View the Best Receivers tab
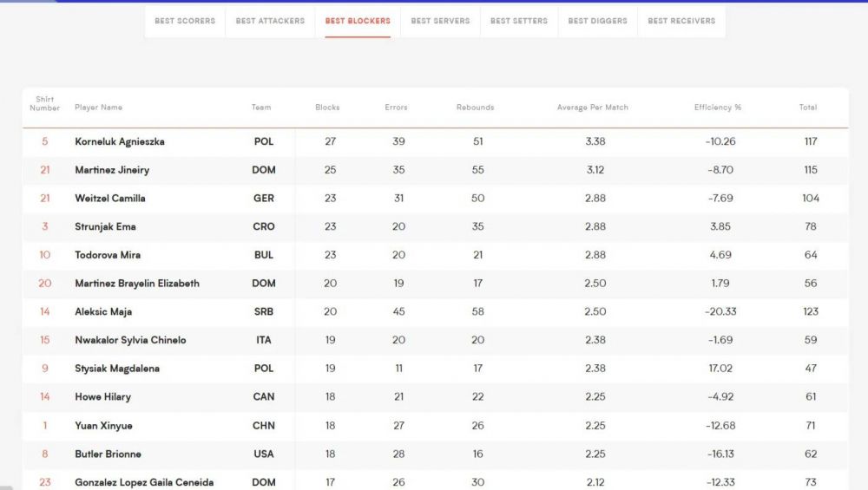This screenshot has height=490, width=868. pyautogui.click(x=681, y=21)
